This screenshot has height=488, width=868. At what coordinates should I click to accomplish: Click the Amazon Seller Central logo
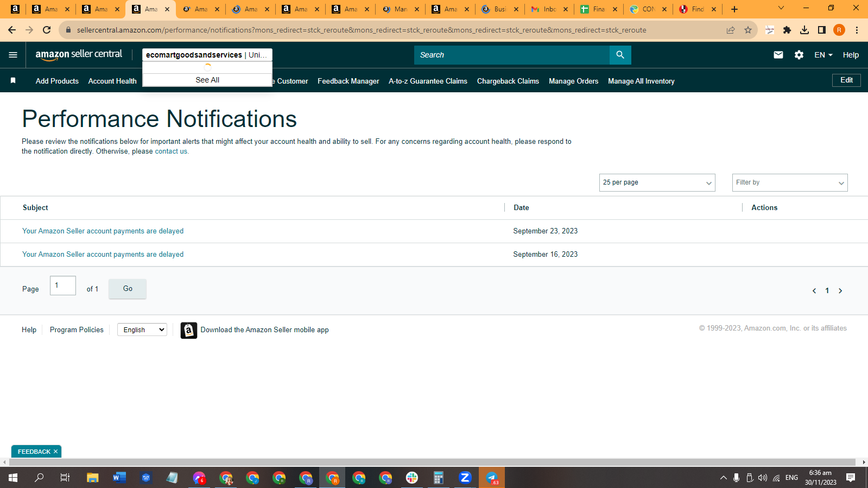click(79, 54)
